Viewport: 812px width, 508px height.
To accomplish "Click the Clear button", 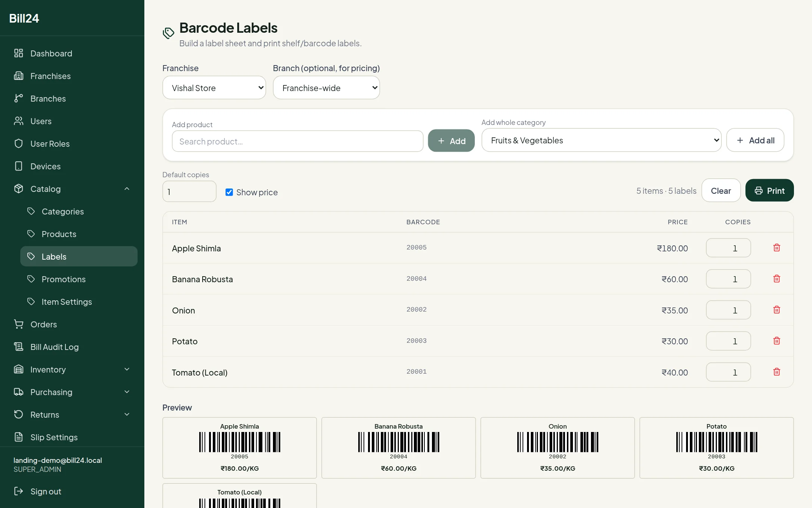I will (x=721, y=190).
